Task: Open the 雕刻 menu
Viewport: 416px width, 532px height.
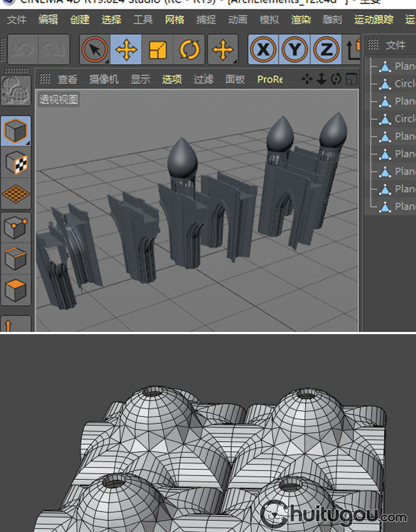Action: (332, 20)
